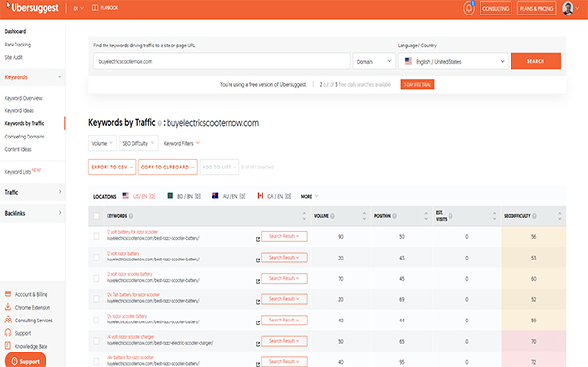Image resolution: width=588 pixels, height=367 pixels.
Task: Click the info icon beside VOLUME header
Action: click(332, 216)
